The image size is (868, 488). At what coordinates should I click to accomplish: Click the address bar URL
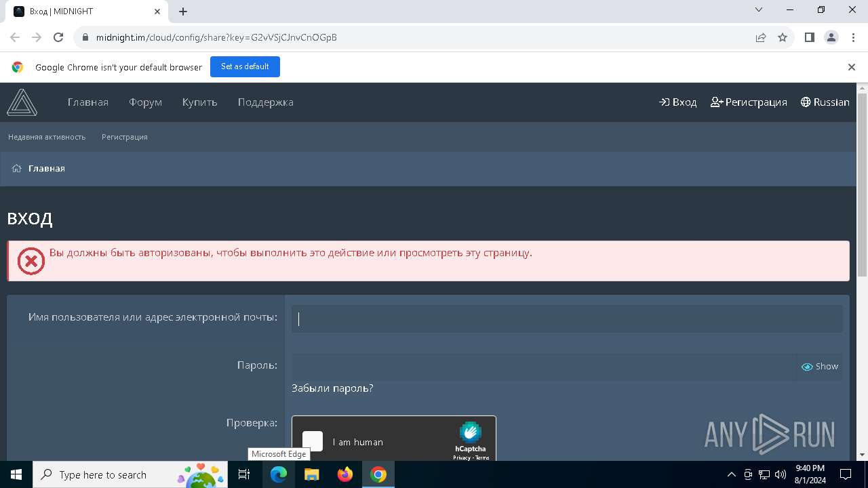pyautogui.click(x=216, y=37)
